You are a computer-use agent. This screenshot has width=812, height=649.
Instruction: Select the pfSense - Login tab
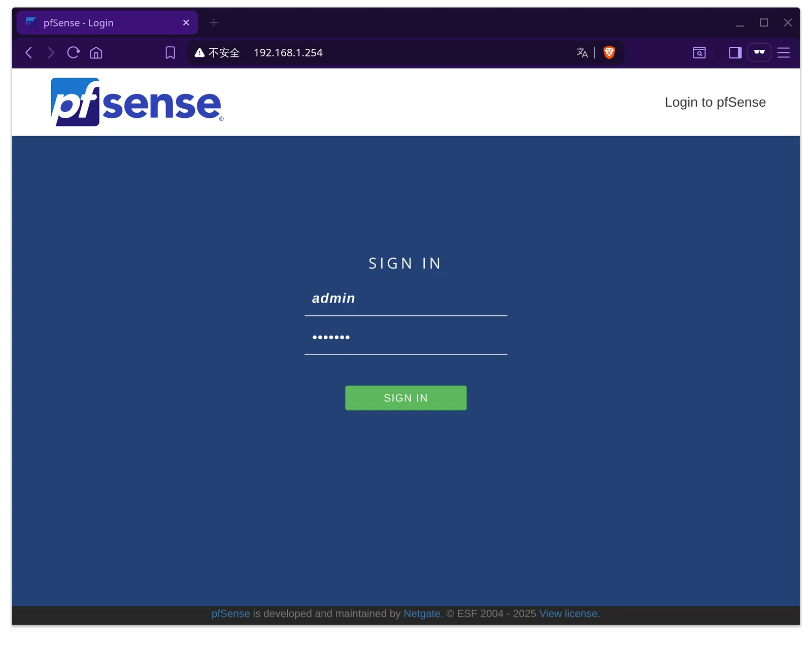(x=107, y=23)
